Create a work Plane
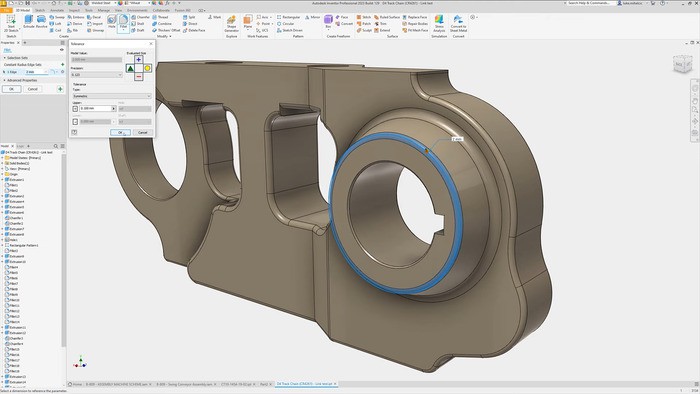The width and height of the screenshot is (700, 394). tap(248, 21)
